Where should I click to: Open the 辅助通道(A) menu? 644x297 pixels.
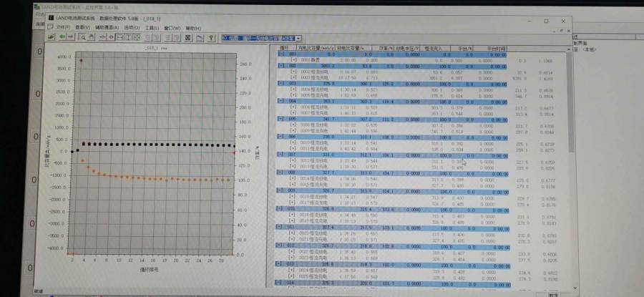tap(107, 28)
